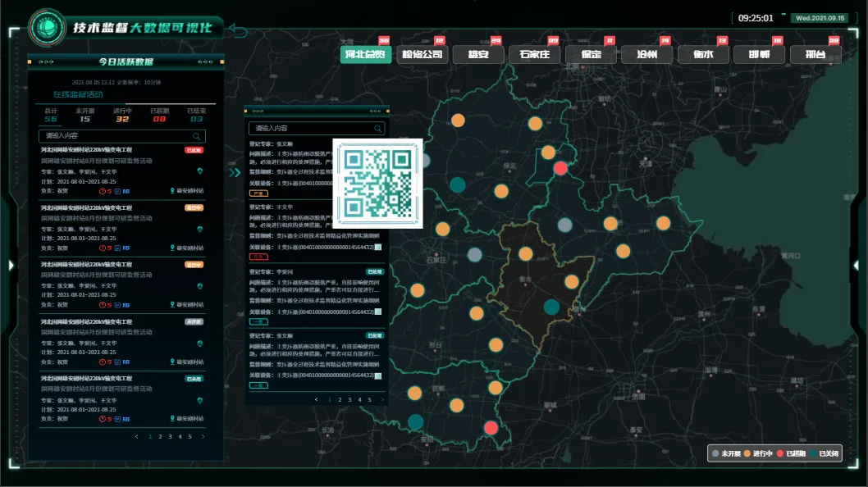868x487 pixels.
Task: Click the location pin on the 已超期 card
Action: (x=172, y=191)
